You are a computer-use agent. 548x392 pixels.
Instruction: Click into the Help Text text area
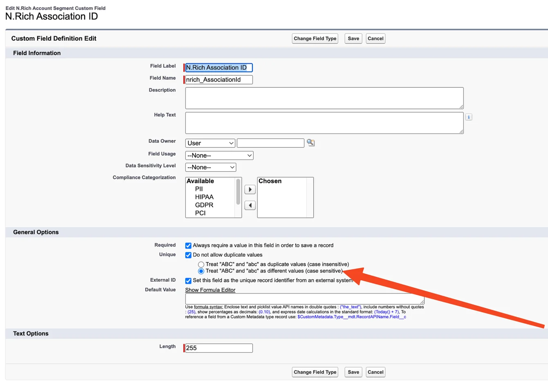[324, 123]
